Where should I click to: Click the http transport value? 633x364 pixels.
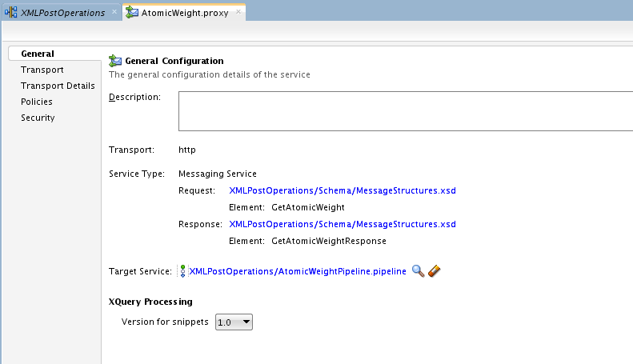pos(187,150)
